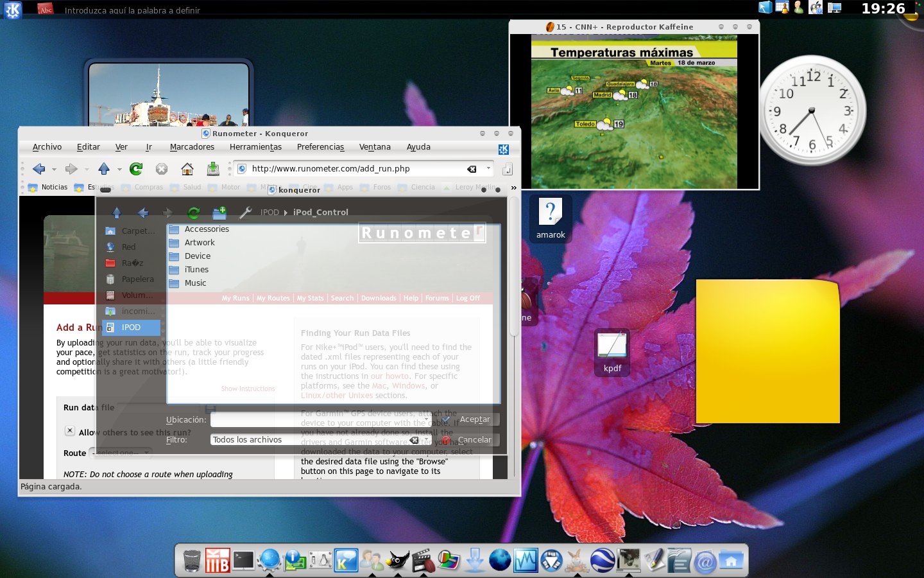Open the home folder dock icon
924x578 pixels.
pyautogui.click(x=731, y=560)
